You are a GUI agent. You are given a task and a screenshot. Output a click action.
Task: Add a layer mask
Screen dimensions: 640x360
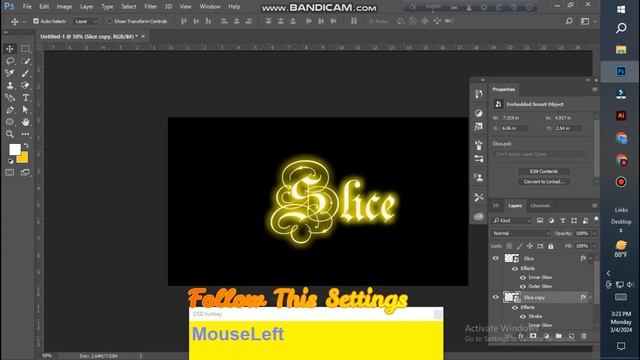pos(533,336)
